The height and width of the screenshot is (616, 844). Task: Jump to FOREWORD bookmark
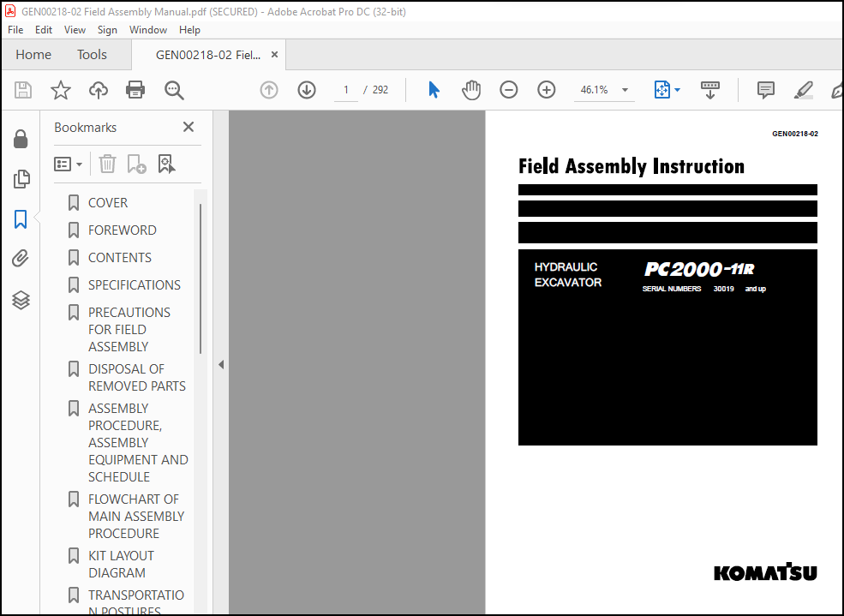pyautogui.click(x=123, y=230)
